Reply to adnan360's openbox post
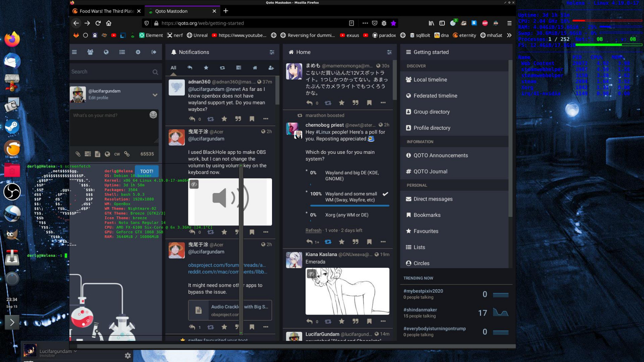This screenshot has height=362, width=644. point(192,119)
